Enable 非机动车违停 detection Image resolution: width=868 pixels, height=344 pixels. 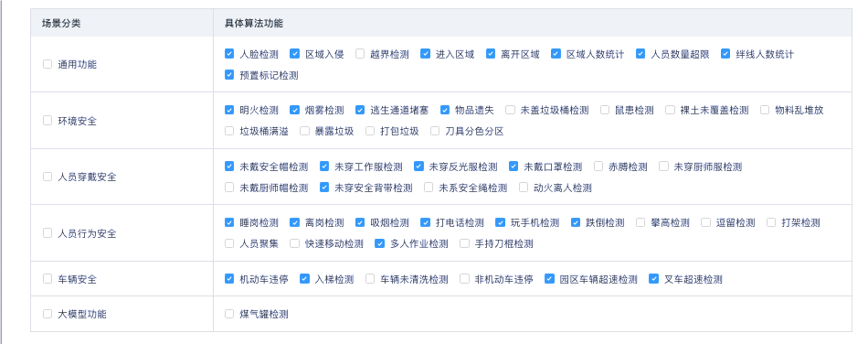(x=464, y=279)
